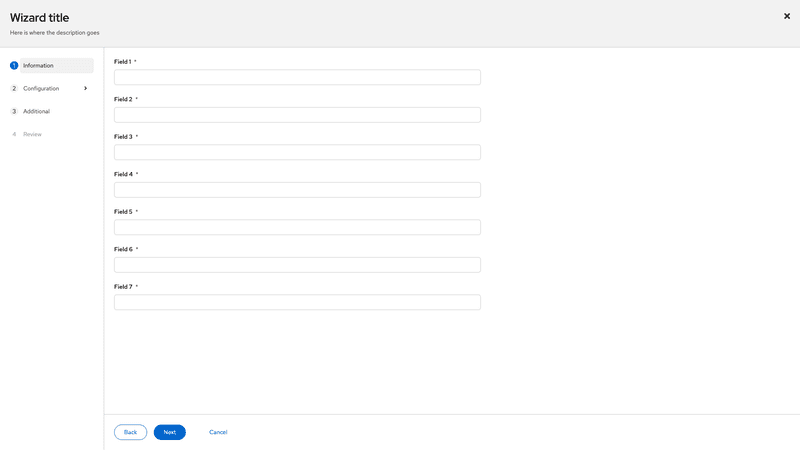Viewport: 800px width, 450px height.
Task: Select the Field 3 text box
Action: click(x=297, y=152)
